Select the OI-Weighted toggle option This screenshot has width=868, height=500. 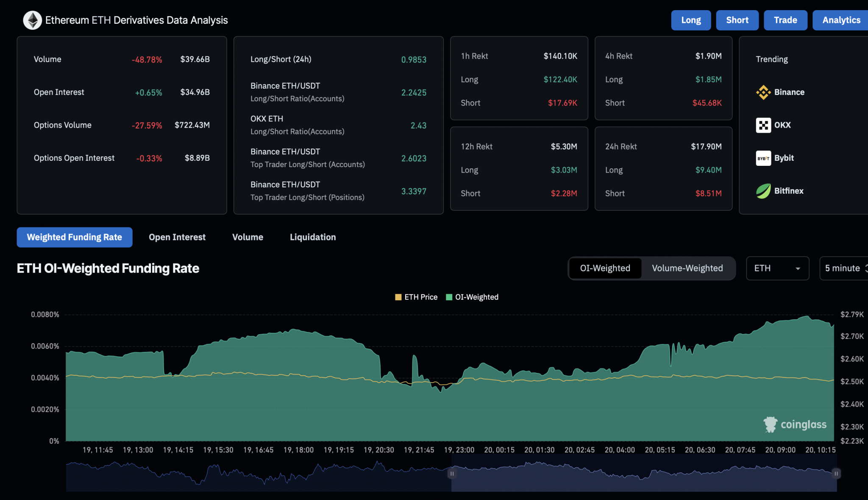(605, 268)
